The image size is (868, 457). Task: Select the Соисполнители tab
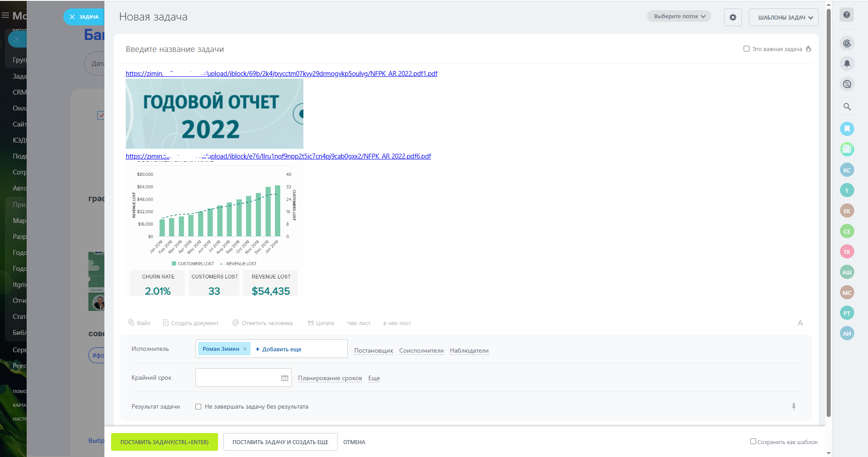[x=421, y=350]
